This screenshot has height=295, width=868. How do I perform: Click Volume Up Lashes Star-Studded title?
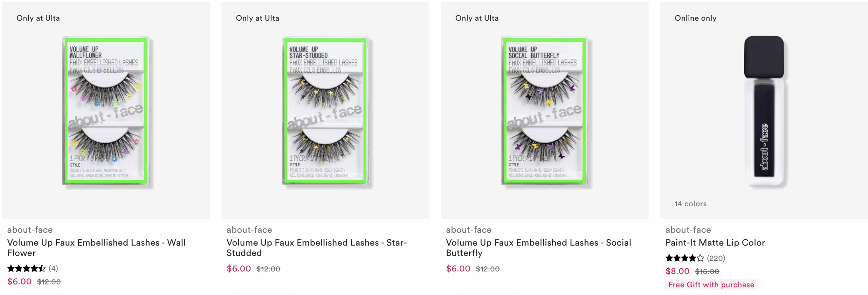pos(317,248)
